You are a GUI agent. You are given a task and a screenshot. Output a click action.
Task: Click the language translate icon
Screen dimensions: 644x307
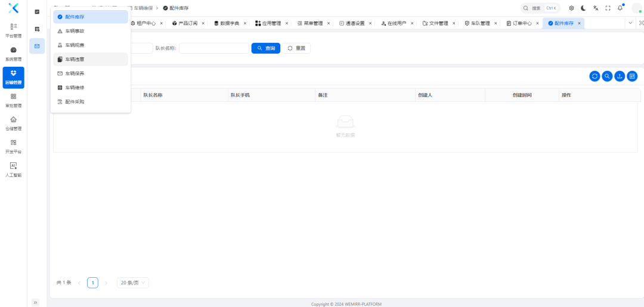596,8
